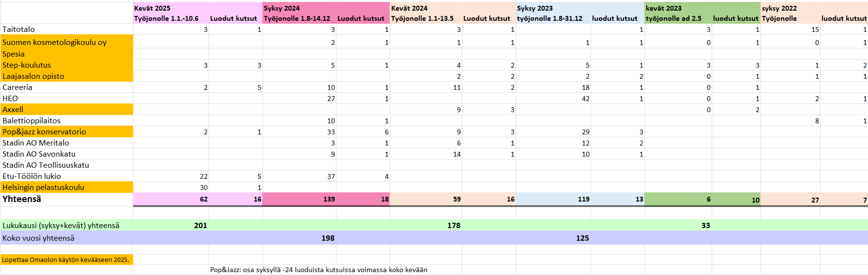
Task: Click Pop&jazz Syksy 2024 value 33
Action: click(299, 131)
